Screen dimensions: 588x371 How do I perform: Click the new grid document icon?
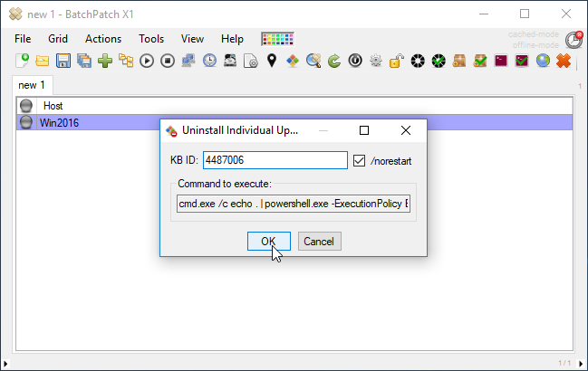click(x=22, y=61)
